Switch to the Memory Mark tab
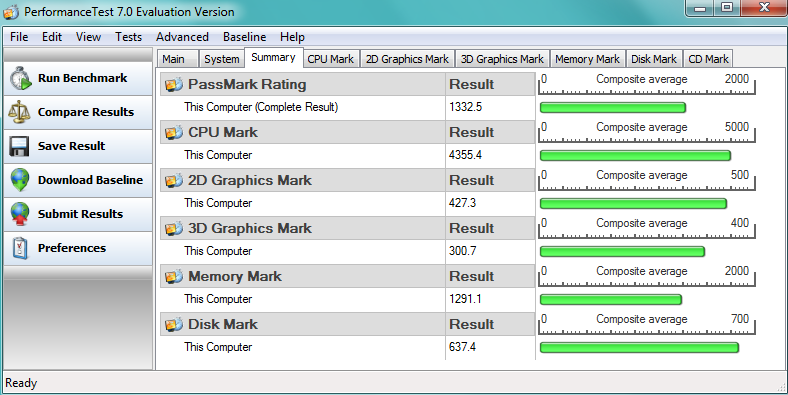The image size is (788, 395). [x=587, y=59]
